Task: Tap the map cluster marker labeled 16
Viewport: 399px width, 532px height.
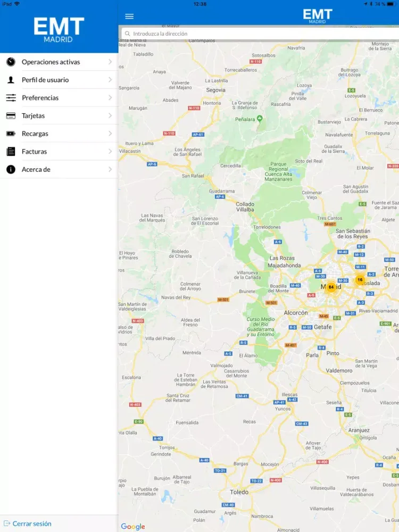Action: [x=360, y=280]
